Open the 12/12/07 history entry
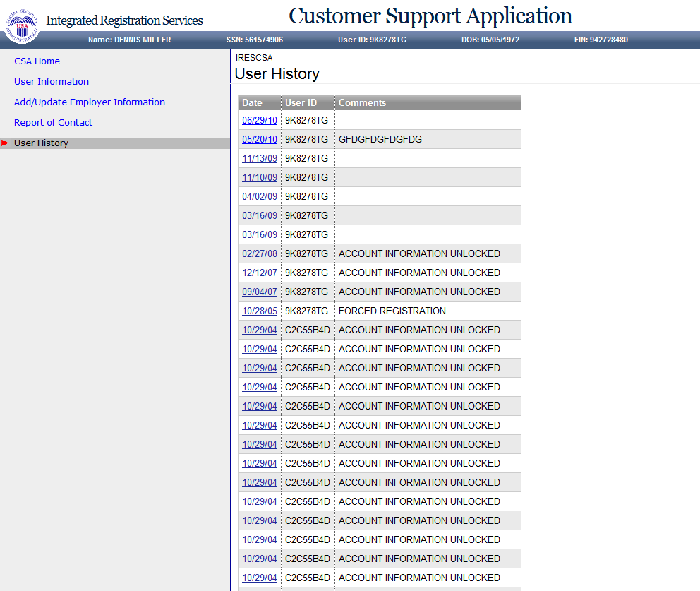The width and height of the screenshot is (700, 591). click(260, 273)
